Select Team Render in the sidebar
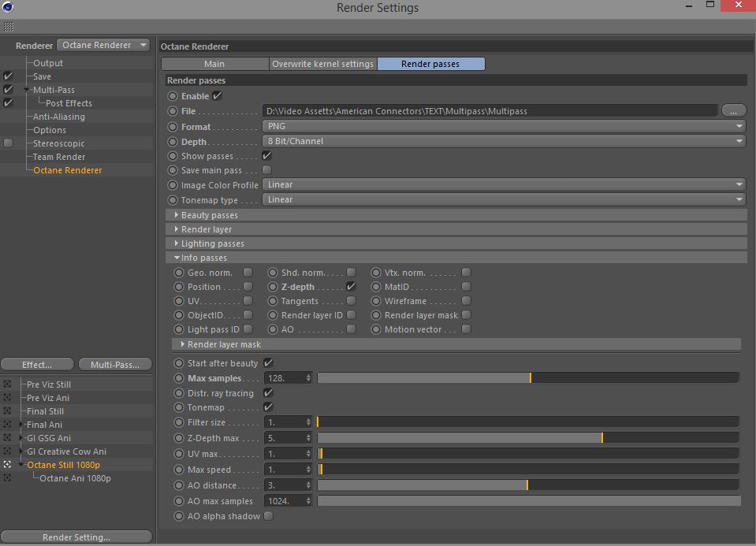Viewport: 756px width, 546px height. click(59, 157)
